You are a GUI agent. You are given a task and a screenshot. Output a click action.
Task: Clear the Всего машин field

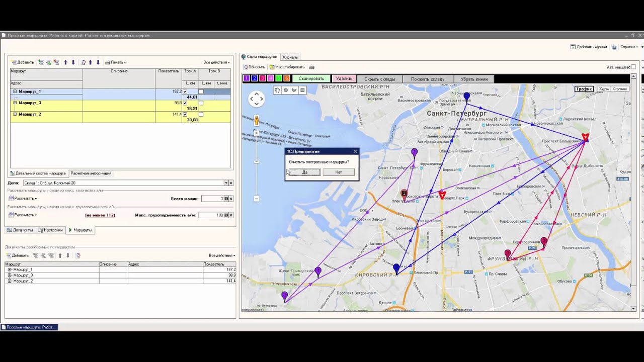(x=231, y=199)
